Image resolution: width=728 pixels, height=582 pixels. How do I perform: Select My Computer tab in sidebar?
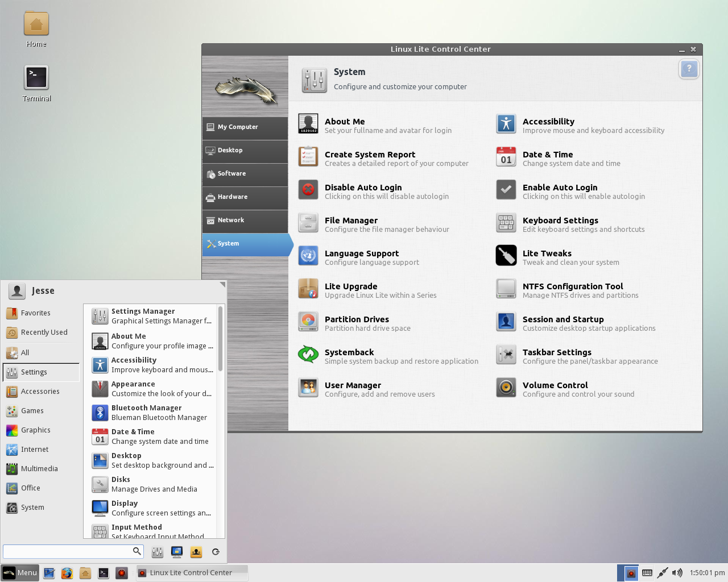(x=245, y=127)
